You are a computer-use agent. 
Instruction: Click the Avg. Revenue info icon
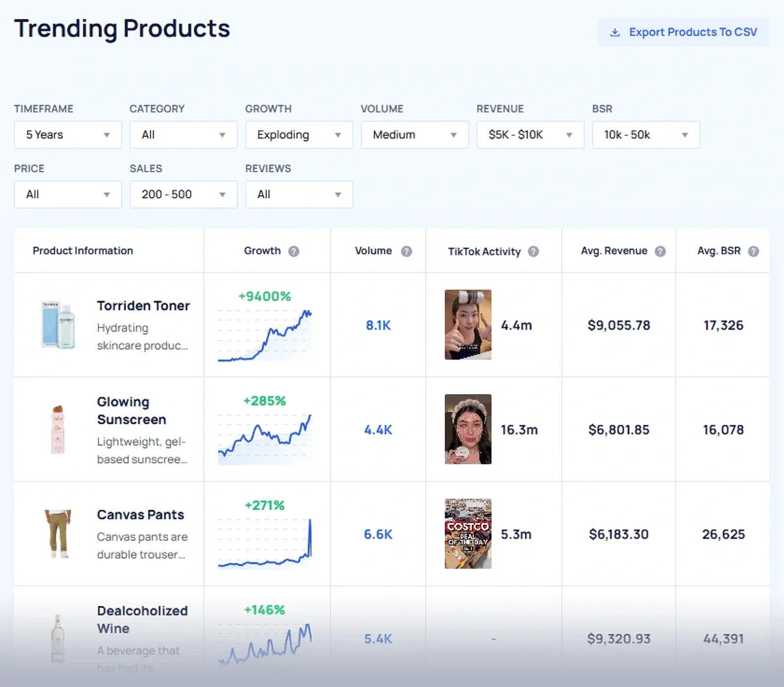point(661,250)
